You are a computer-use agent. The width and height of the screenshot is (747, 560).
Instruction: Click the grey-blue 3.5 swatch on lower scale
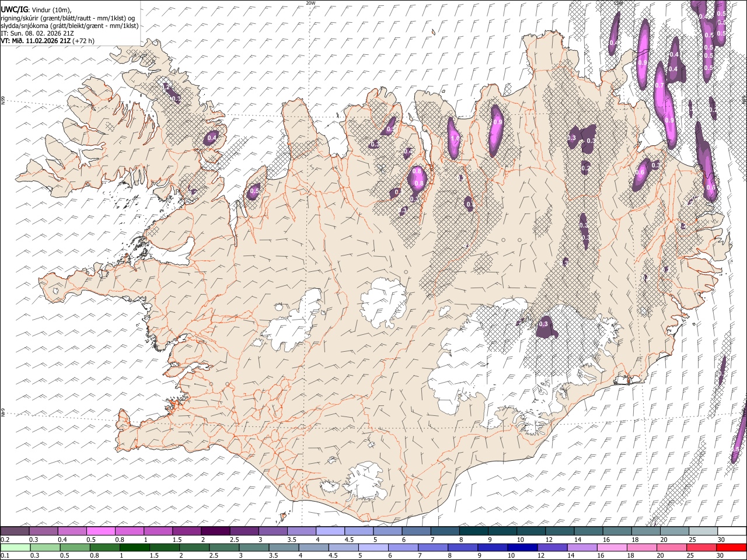click(x=283, y=547)
